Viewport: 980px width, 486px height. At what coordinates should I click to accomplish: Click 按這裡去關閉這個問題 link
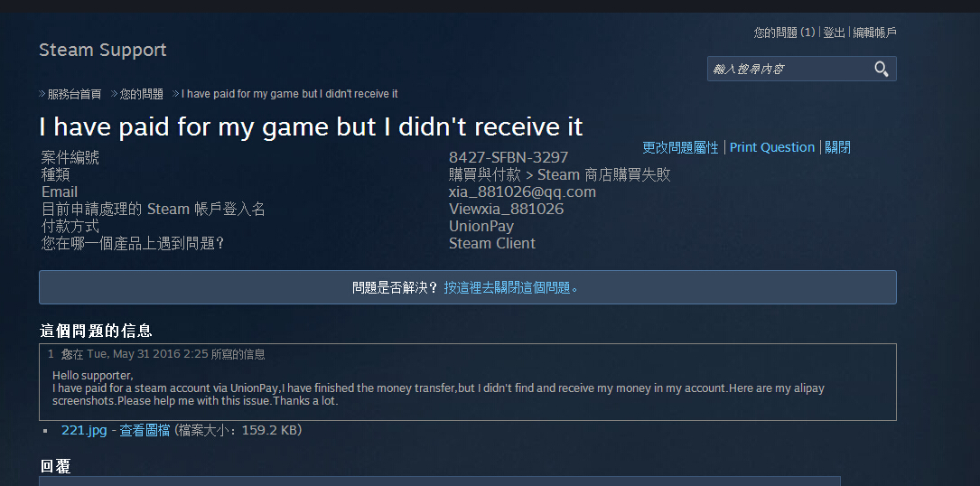tap(507, 288)
